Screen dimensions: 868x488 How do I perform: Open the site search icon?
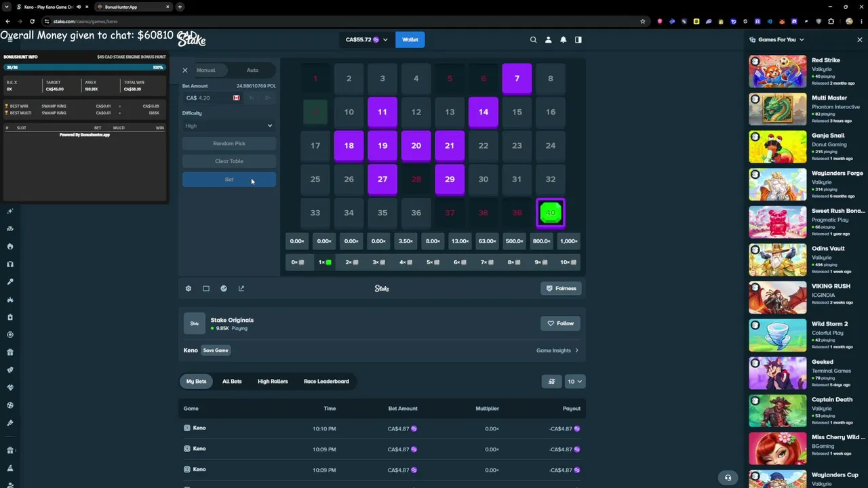533,39
